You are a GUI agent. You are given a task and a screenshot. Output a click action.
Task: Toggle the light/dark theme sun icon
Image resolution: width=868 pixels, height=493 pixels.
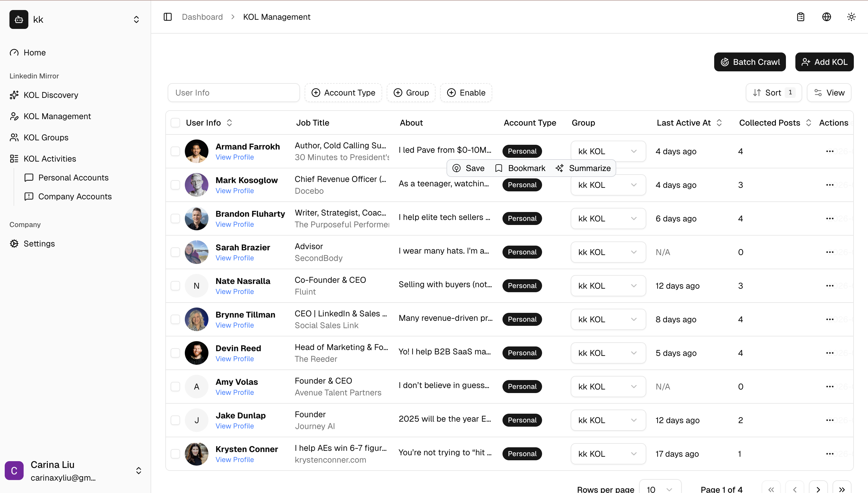click(x=851, y=17)
